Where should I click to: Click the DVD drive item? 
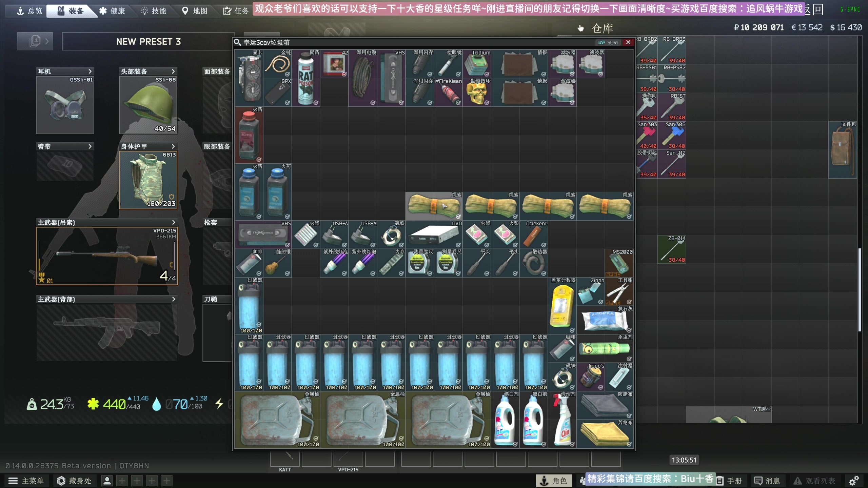(434, 235)
